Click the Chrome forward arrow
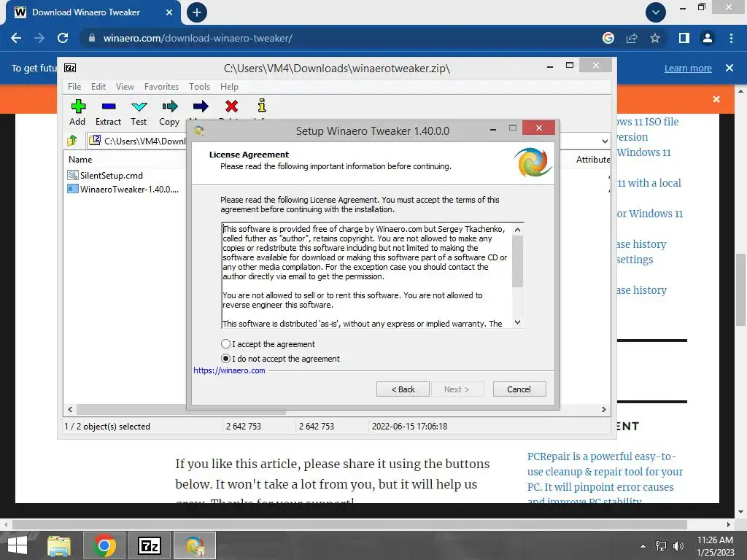 (x=39, y=38)
